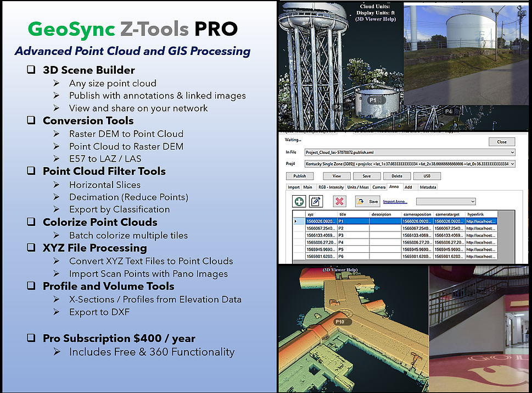Viewport: 532px width, 393px height.
Task: Click the "E57 to LAZ / LAS" line
Action: (x=105, y=159)
